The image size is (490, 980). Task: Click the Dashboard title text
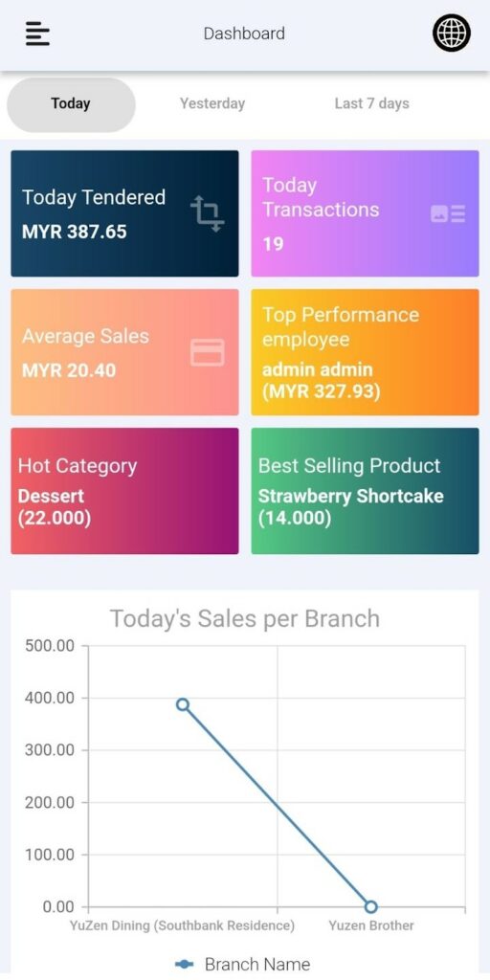pos(244,33)
